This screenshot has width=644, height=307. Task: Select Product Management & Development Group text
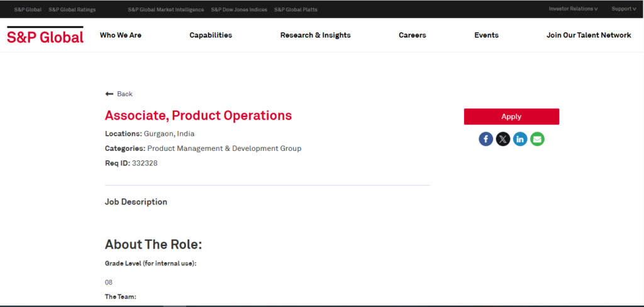[x=225, y=148]
